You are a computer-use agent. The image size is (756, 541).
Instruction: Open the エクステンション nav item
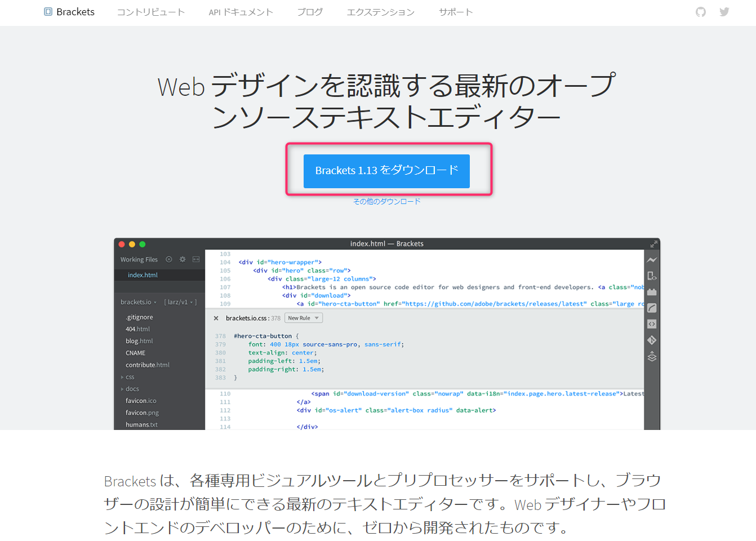click(381, 12)
